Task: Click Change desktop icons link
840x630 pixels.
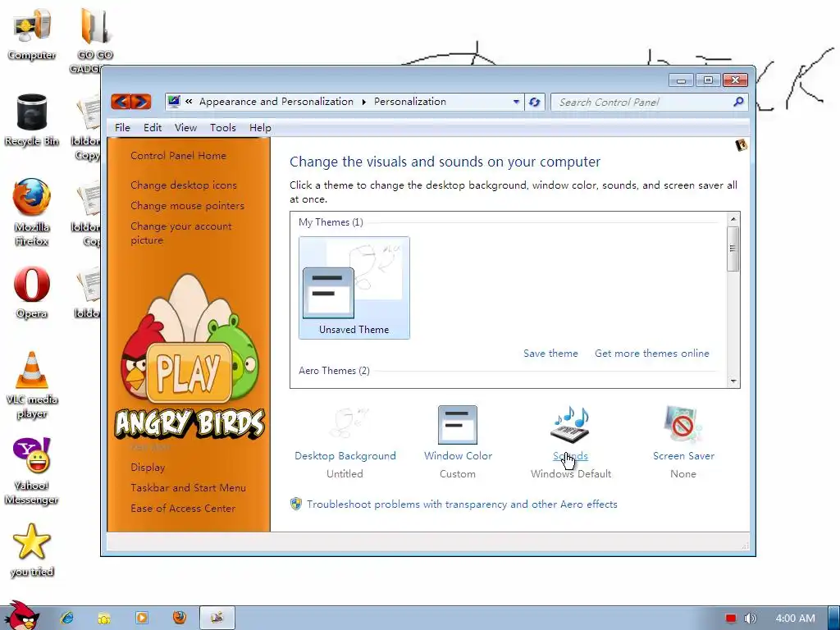Action: [x=184, y=185]
